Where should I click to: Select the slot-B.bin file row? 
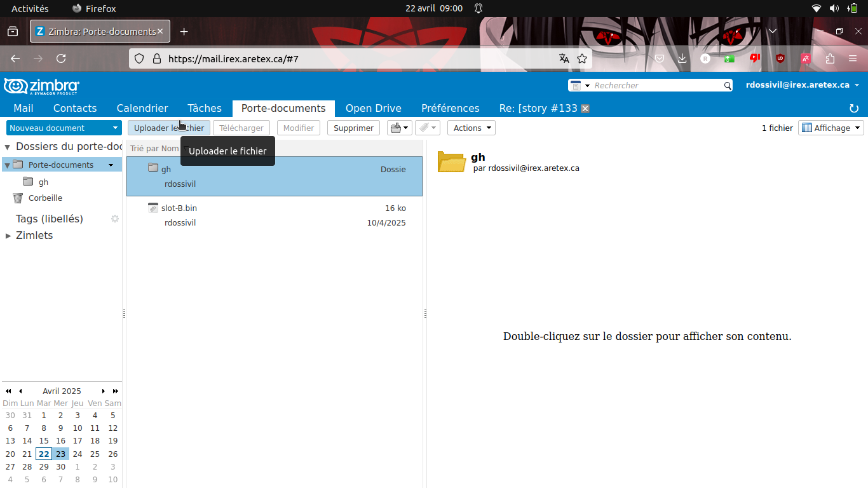click(x=275, y=215)
